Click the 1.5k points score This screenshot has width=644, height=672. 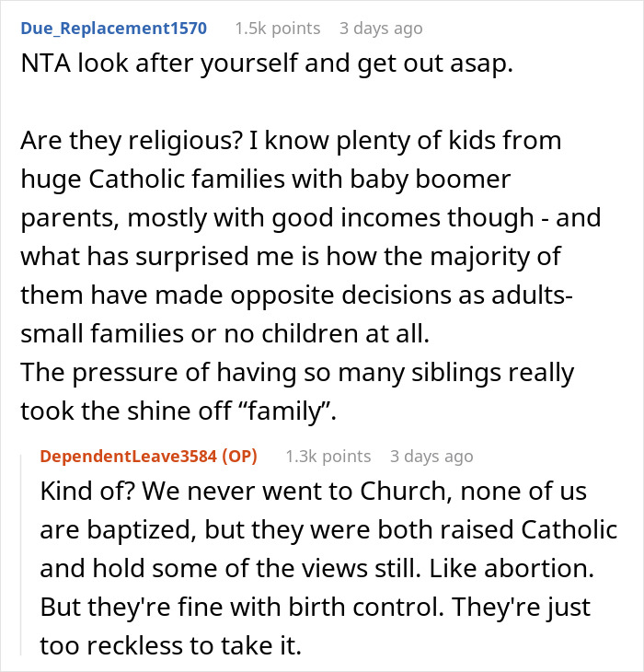tap(278, 29)
